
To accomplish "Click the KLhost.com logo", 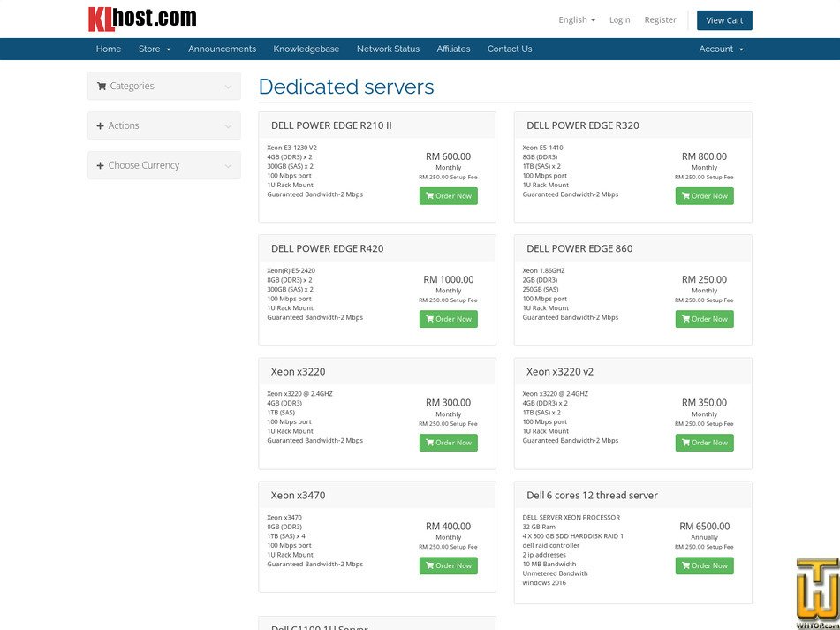I will click(142, 19).
